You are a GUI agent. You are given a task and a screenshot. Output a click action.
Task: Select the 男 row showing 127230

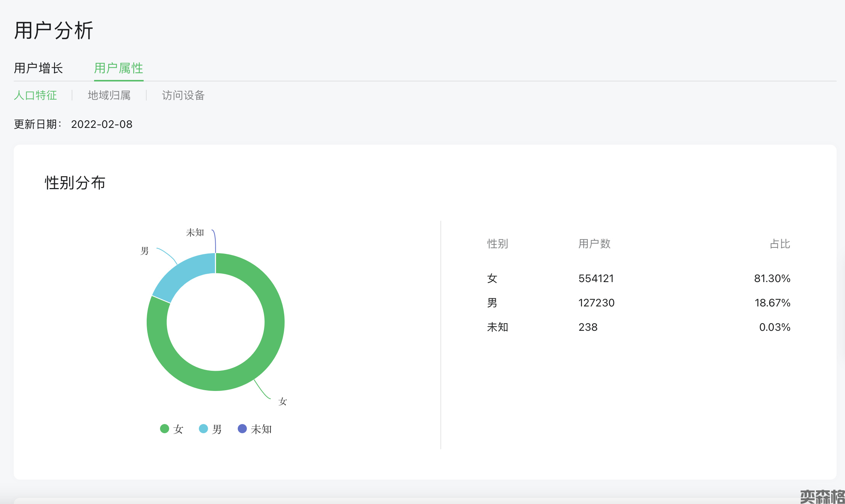point(596,303)
